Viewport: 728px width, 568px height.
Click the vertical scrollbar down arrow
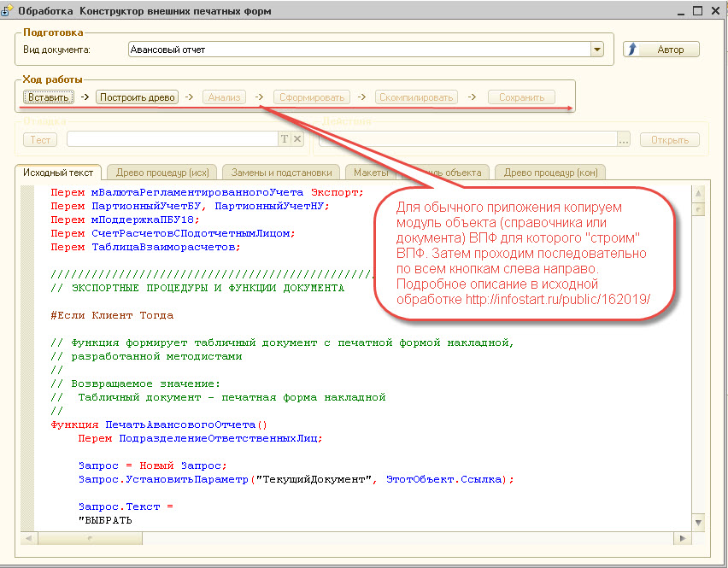(x=699, y=522)
